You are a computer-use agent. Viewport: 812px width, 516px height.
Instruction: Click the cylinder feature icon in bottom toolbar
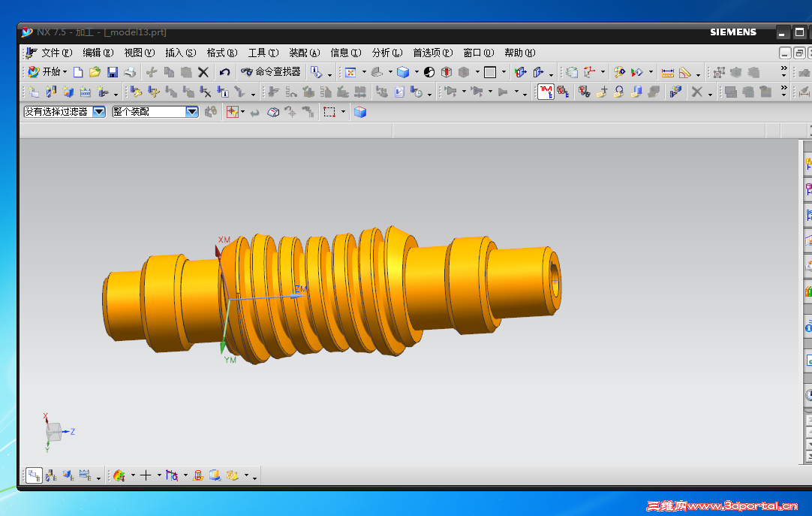click(198, 475)
